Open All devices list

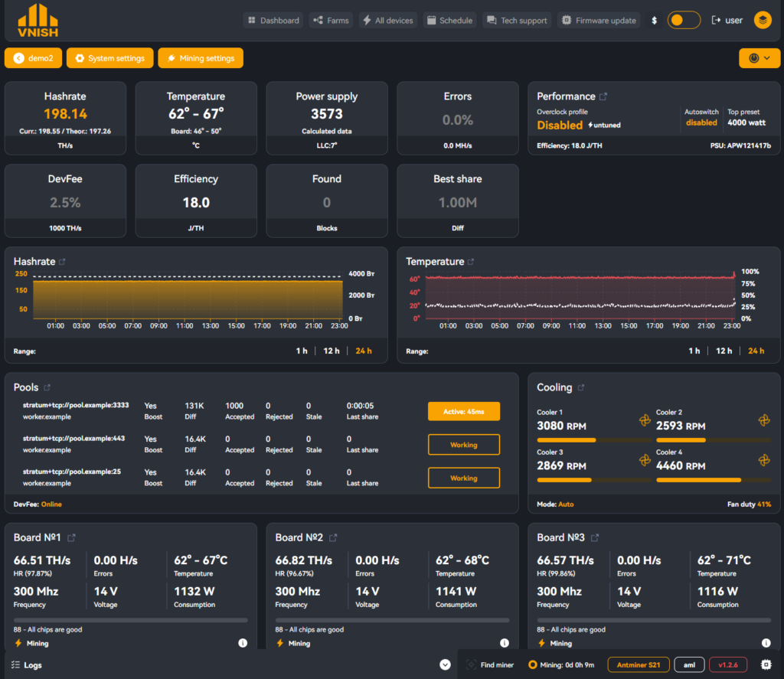(x=388, y=21)
